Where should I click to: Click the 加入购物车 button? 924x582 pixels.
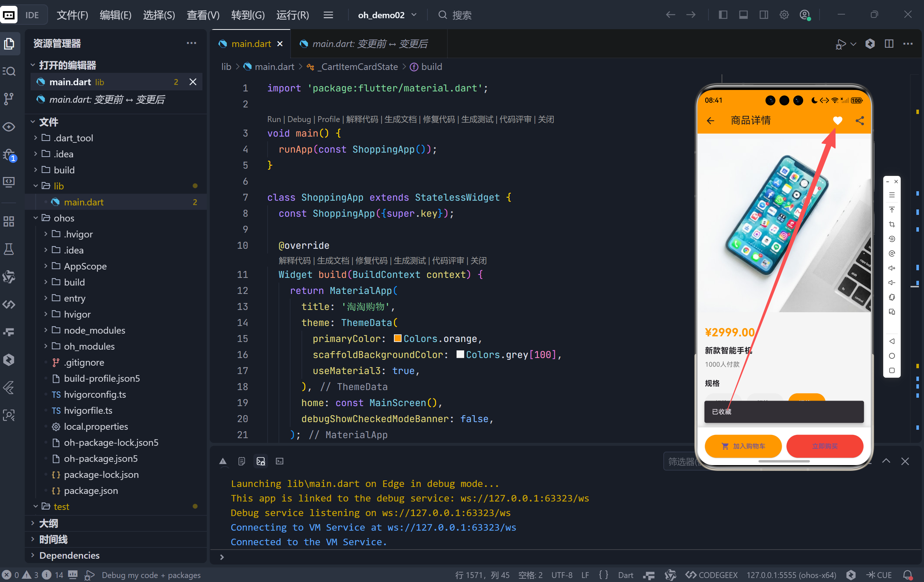[x=743, y=446]
